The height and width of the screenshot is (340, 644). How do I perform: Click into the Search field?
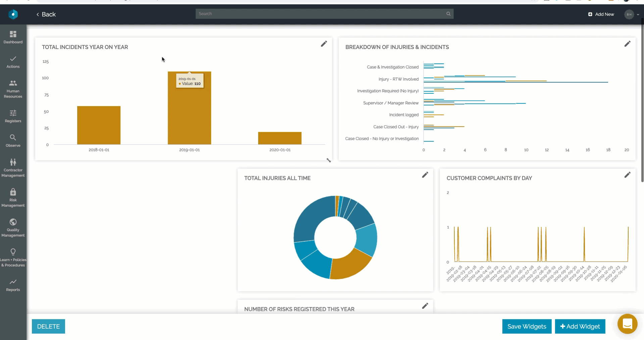[x=319, y=14]
